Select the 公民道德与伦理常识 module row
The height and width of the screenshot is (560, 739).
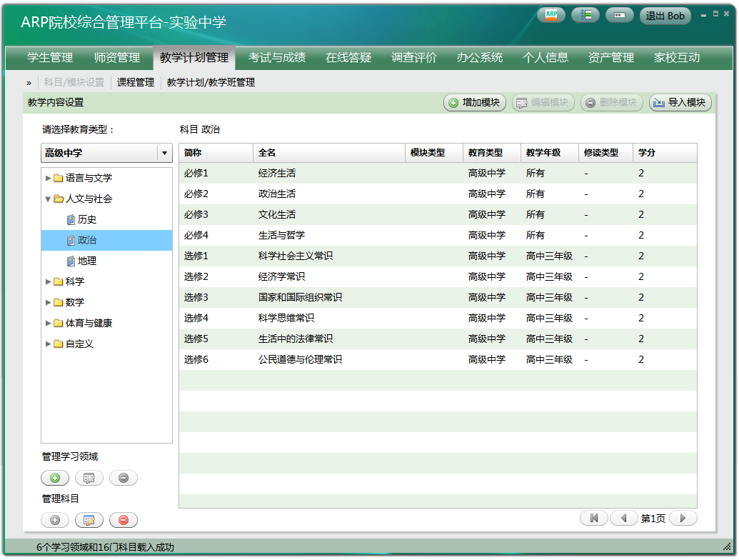438,360
